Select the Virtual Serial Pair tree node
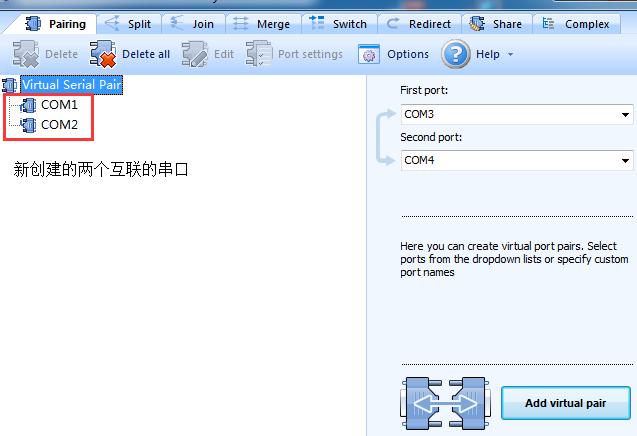The height and width of the screenshot is (436, 637). pyautogui.click(x=72, y=85)
